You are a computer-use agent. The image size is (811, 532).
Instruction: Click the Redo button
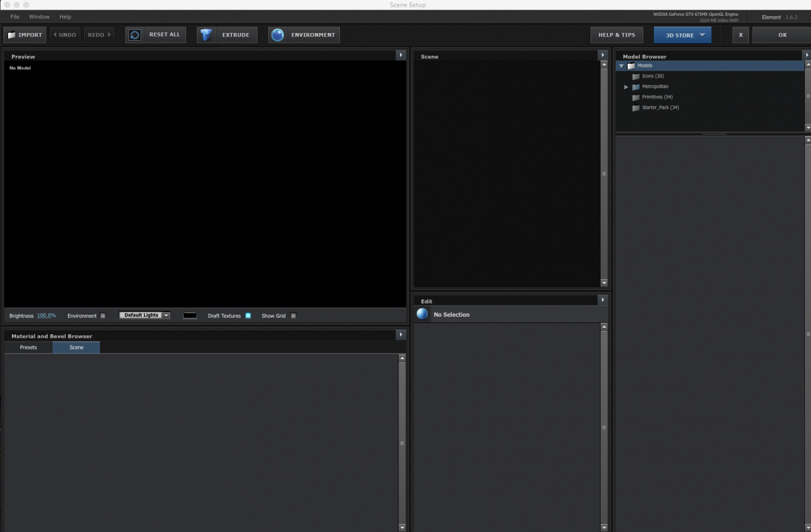(99, 35)
